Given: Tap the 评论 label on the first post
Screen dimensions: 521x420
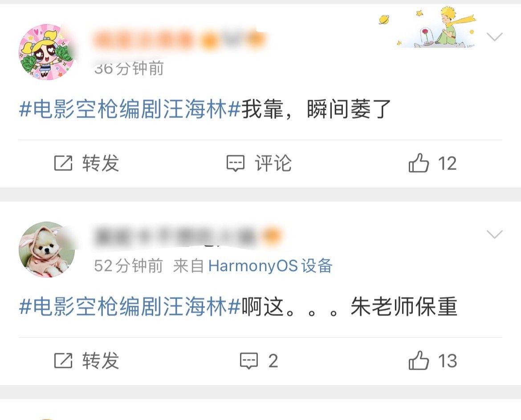Looking at the screenshot, I should [x=273, y=163].
